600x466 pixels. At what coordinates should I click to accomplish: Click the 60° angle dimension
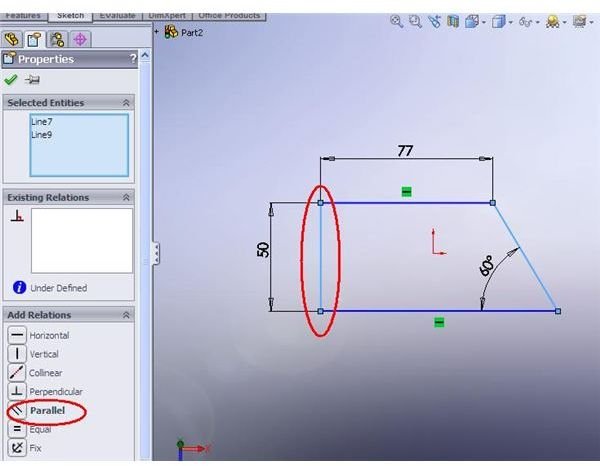(486, 266)
